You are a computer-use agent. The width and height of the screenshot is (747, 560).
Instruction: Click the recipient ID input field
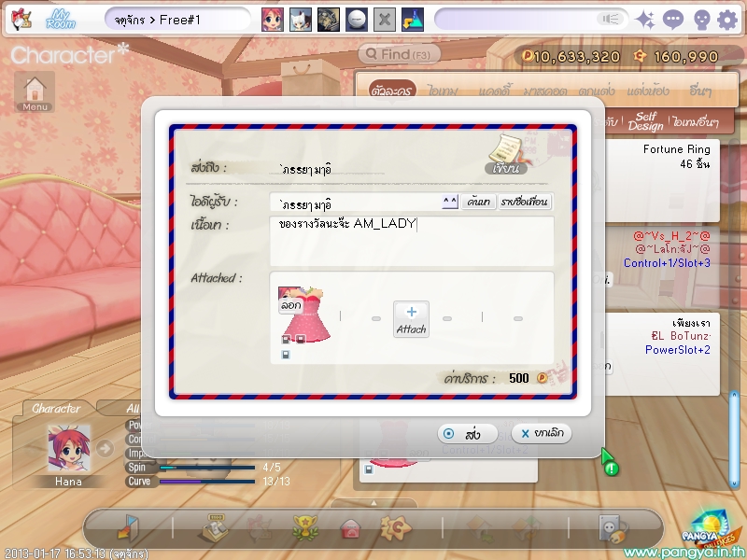(357, 203)
